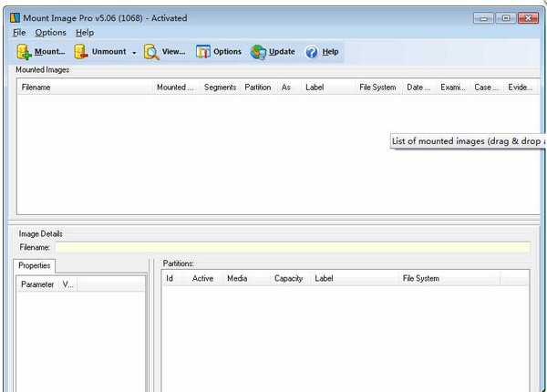Click the As column header
The width and height of the screenshot is (547, 392).
289,88
